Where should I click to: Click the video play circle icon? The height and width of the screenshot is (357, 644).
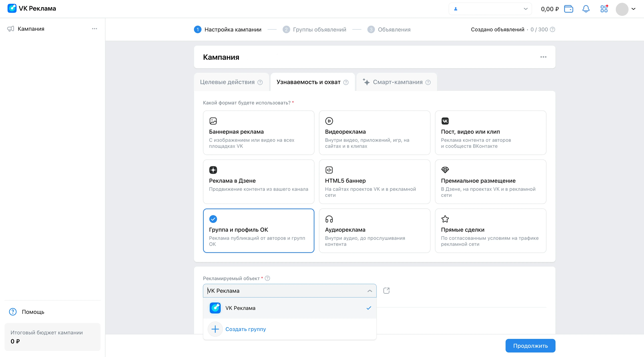click(x=329, y=121)
